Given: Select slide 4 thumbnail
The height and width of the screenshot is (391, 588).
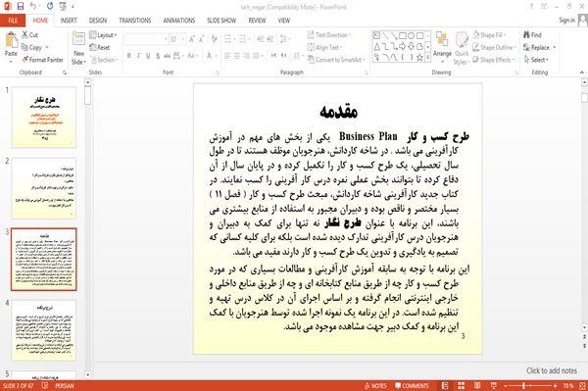Looking at the screenshot, I should click(x=43, y=330).
